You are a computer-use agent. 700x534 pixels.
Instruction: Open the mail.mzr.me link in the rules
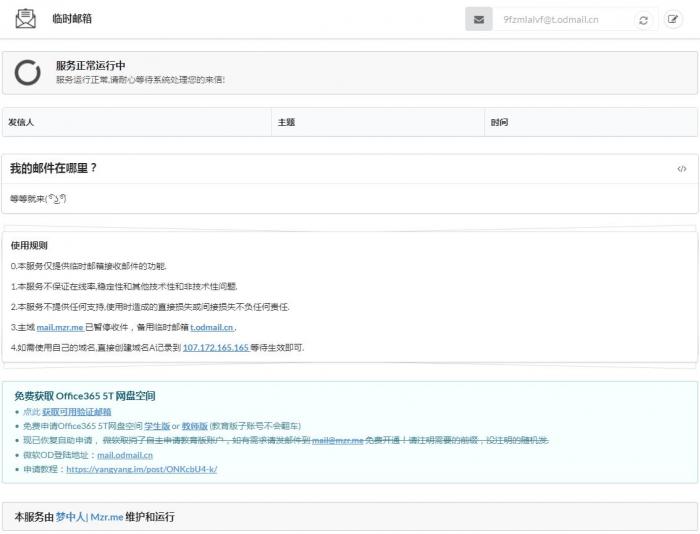(x=59, y=327)
